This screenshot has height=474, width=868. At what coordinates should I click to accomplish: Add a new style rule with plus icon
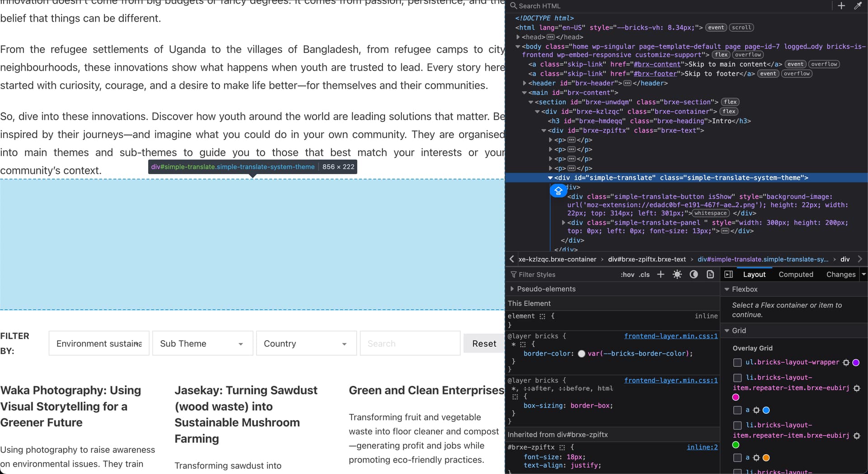pos(660,275)
